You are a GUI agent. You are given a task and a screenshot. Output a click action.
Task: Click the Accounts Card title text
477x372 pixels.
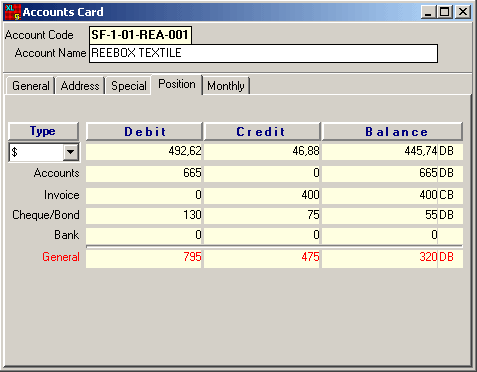(x=63, y=12)
